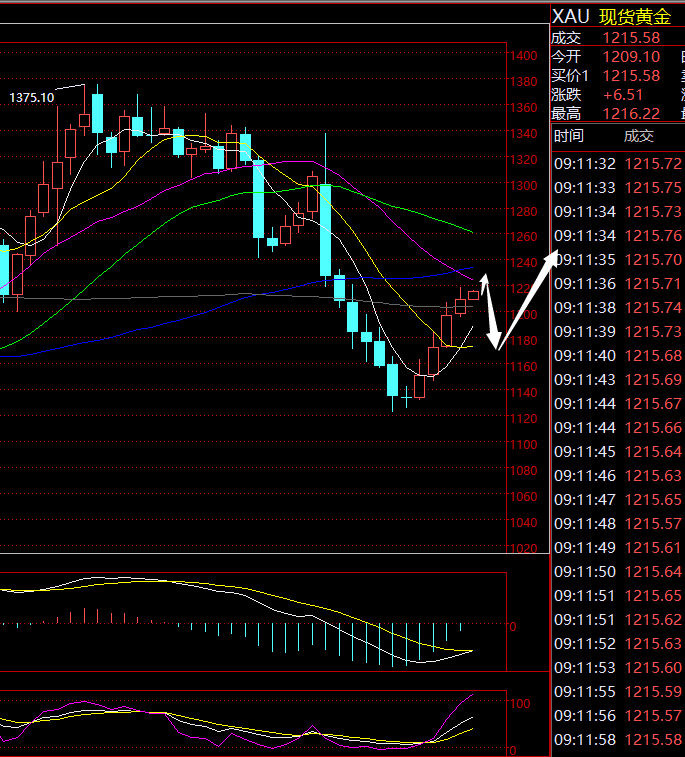This screenshot has width=685, height=757.
Task: Click the 1400 price axis label
Action: [x=524, y=56]
